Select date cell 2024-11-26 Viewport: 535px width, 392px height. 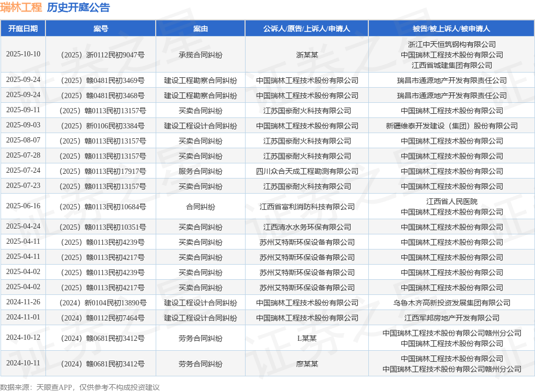23,302
